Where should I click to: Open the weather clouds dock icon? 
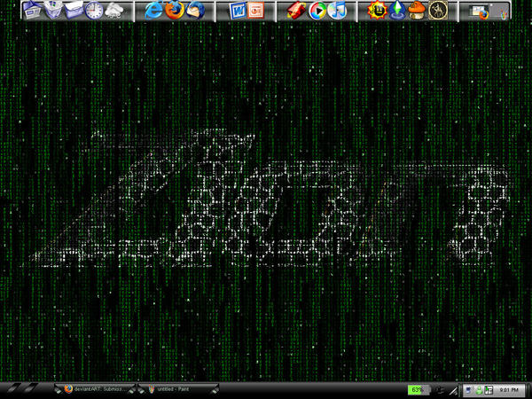(x=114, y=11)
